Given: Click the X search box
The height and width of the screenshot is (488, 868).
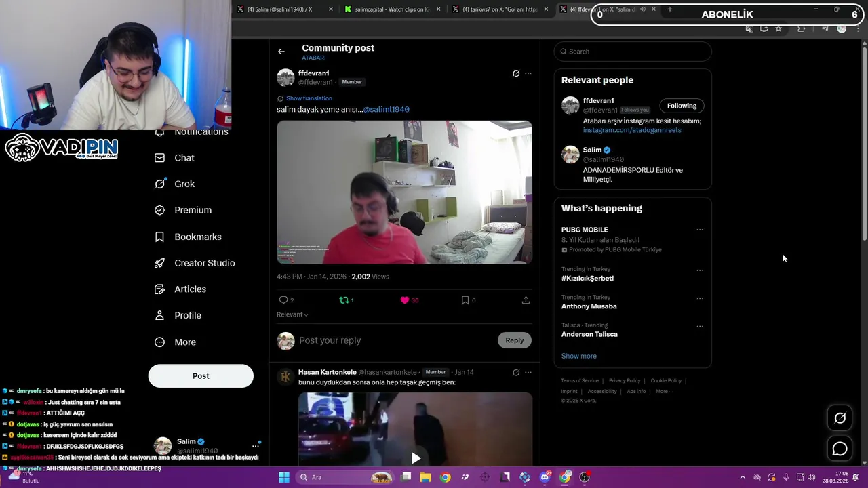Looking at the screenshot, I should pos(633,52).
